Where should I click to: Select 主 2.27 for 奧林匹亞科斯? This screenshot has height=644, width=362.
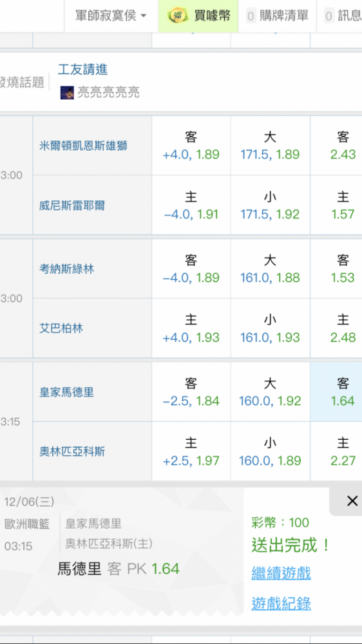(x=336, y=451)
